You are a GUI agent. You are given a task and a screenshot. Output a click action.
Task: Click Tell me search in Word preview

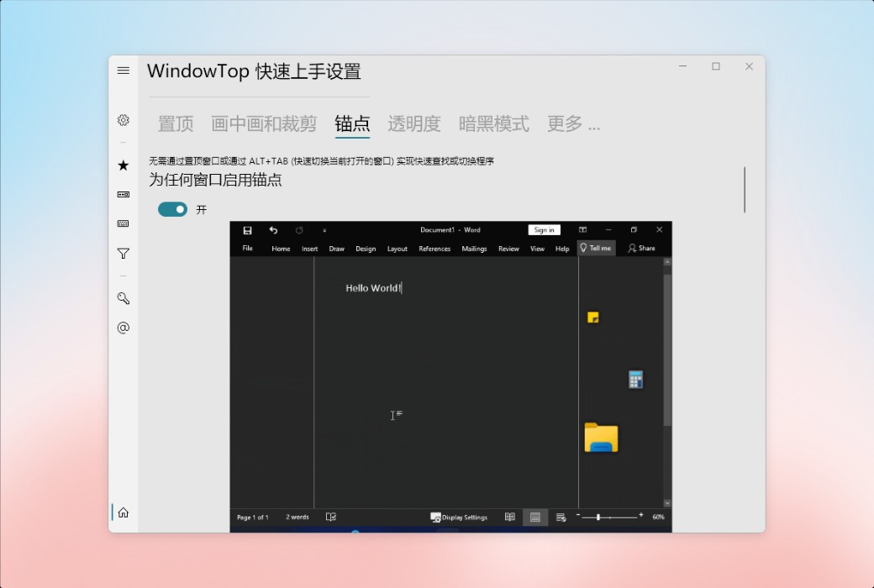tap(596, 248)
